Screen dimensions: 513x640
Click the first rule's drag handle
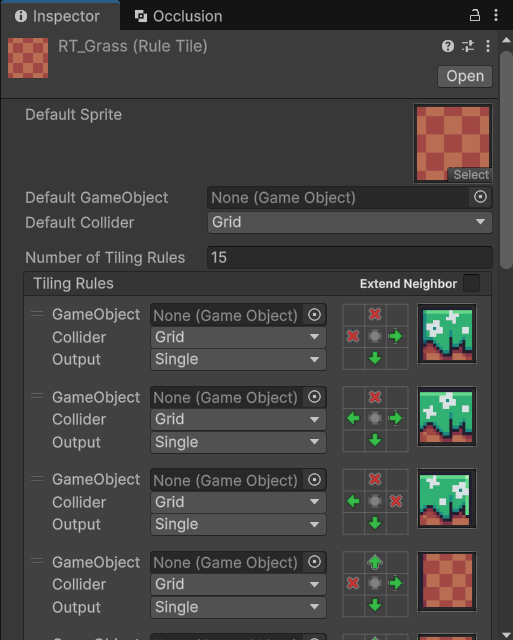[x=37, y=313]
